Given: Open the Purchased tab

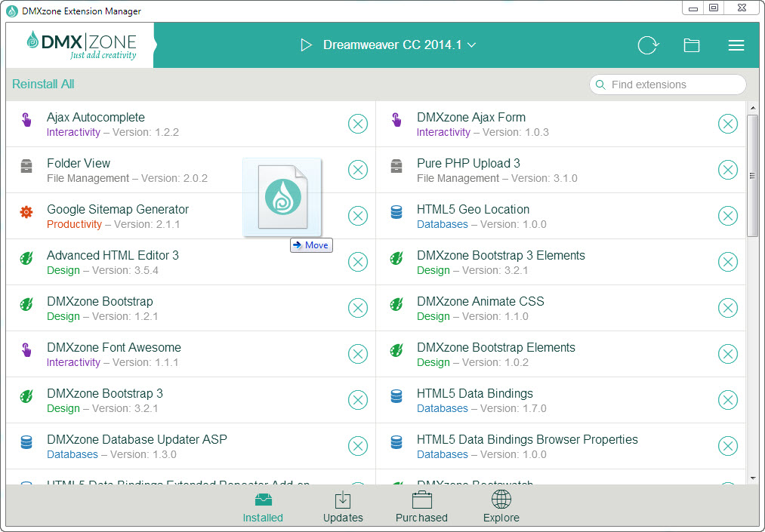Looking at the screenshot, I should tap(421, 508).
